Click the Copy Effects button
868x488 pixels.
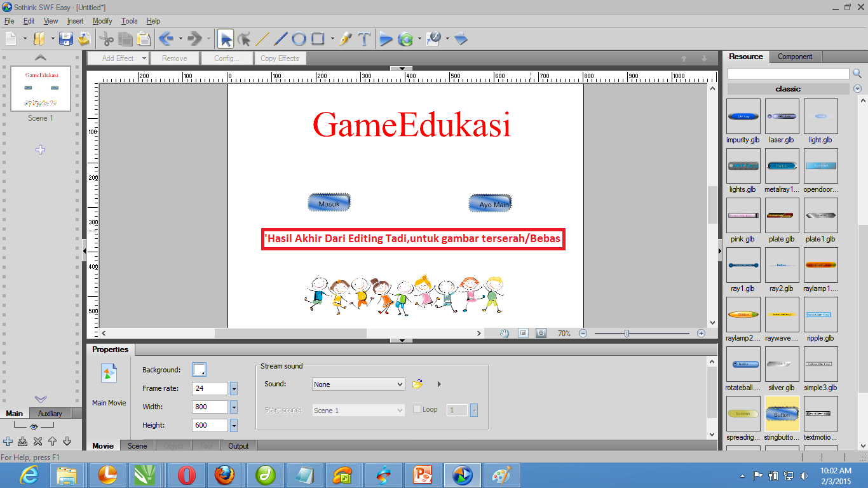tap(280, 58)
